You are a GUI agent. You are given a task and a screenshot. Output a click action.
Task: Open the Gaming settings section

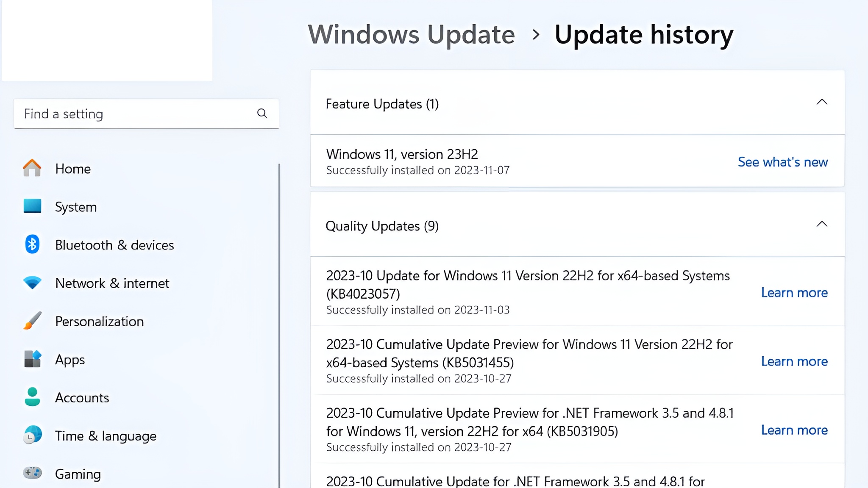pyautogui.click(x=77, y=474)
